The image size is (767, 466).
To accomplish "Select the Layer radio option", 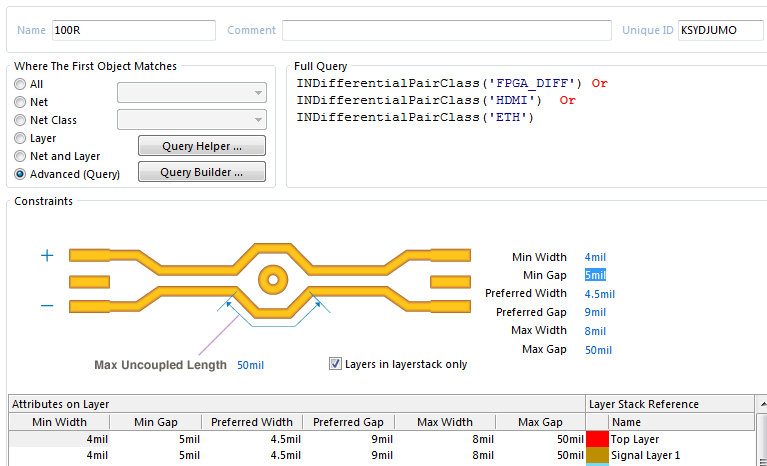I will [20, 138].
